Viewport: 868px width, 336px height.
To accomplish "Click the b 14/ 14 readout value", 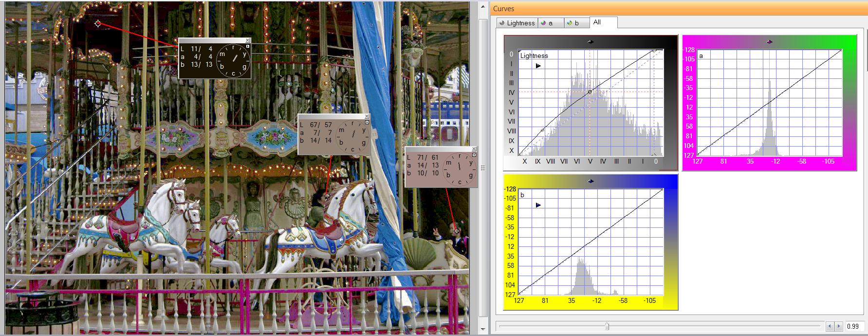I will point(316,140).
